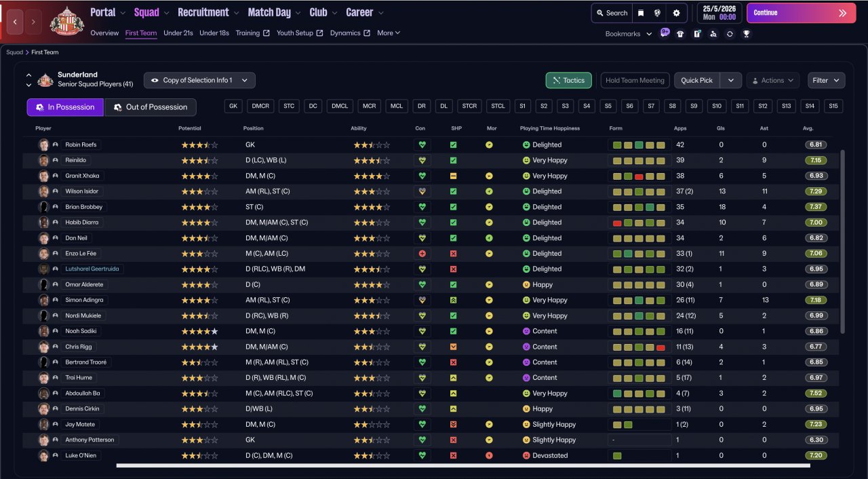
Task: Cycle to next squad with down chevron
Action: click(x=29, y=85)
